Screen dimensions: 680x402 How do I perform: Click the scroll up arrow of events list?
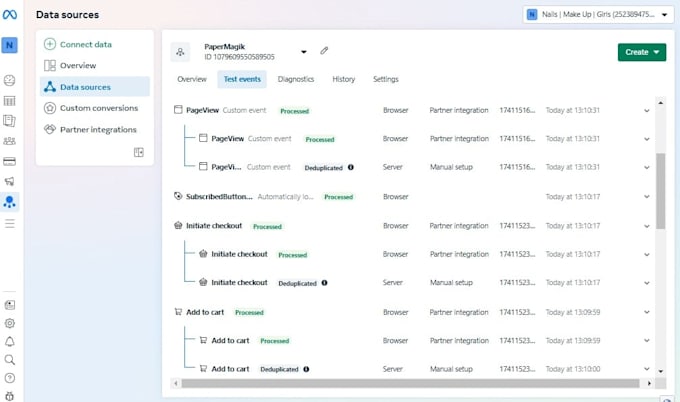(x=660, y=103)
